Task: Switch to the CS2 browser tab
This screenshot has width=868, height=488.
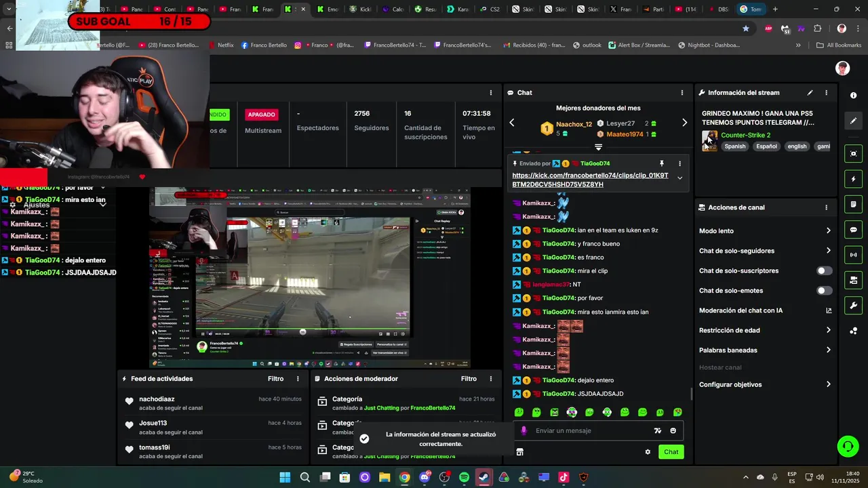Action: (490, 9)
